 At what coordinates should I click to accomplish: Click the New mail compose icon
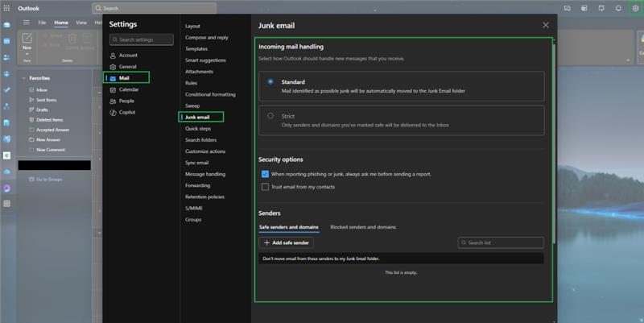pyautogui.click(x=27, y=38)
